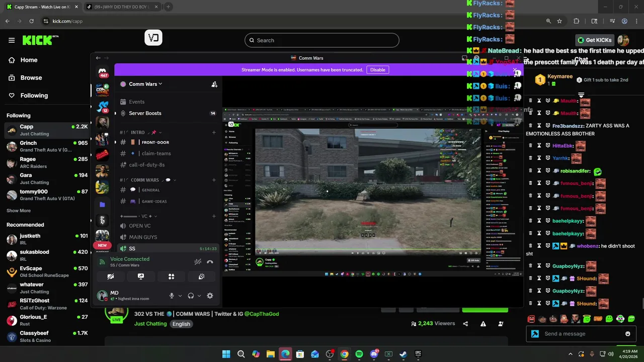
Task: Open Discord server folder icon
Action: click(x=102, y=205)
